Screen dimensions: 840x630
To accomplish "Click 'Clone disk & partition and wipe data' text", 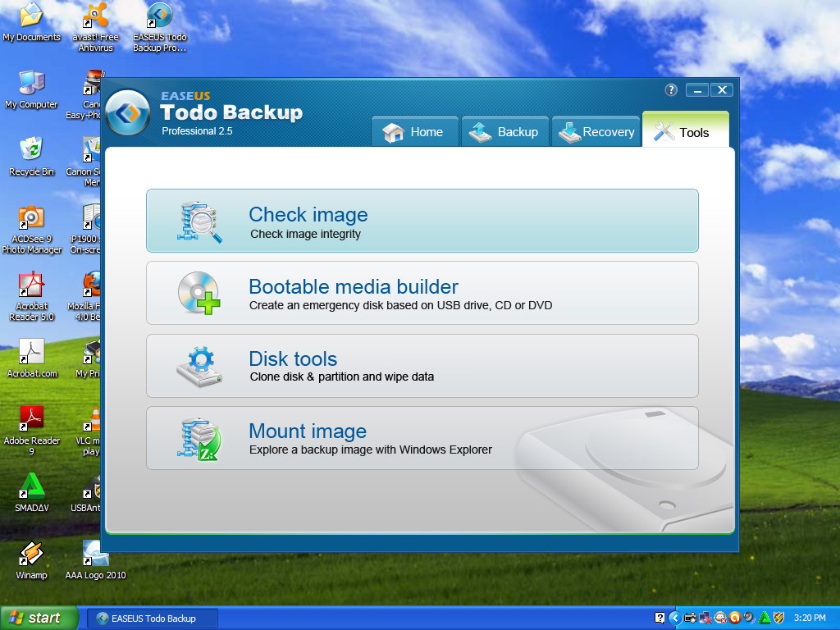I will pyautogui.click(x=342, y=377).
